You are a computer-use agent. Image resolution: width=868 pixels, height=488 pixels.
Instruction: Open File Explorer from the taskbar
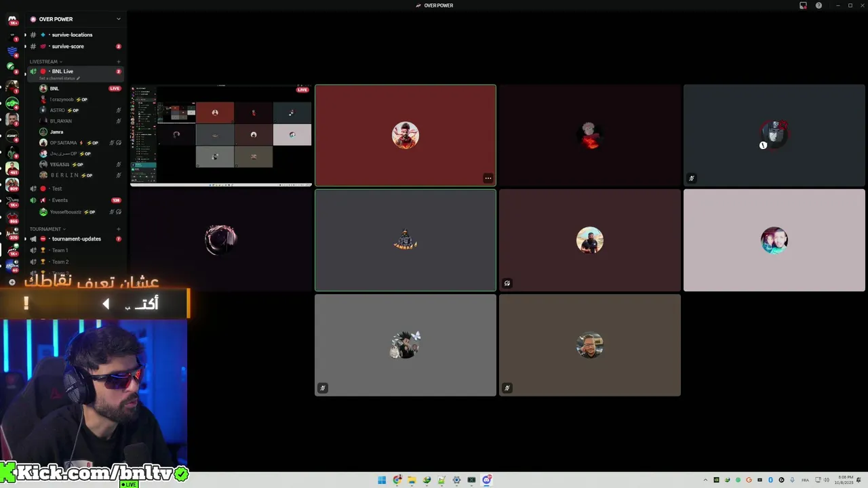[x=412, y=480]
